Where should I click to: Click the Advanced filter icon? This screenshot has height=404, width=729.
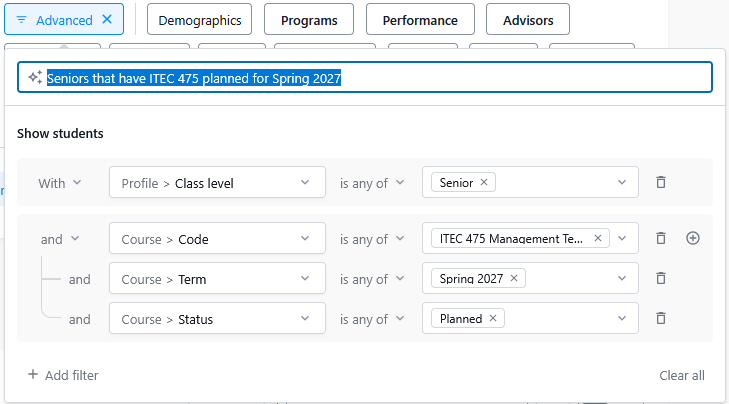[21, 20]
